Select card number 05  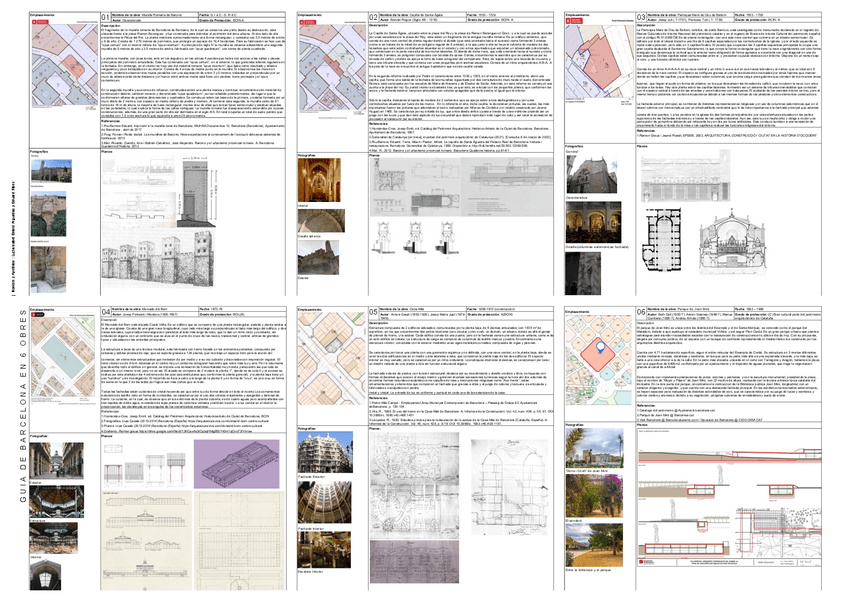(x=373, y=312)
